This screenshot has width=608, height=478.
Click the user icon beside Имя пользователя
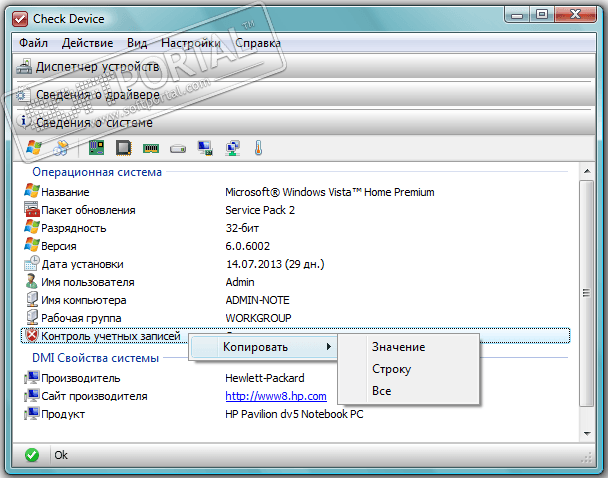pos(32,281)
